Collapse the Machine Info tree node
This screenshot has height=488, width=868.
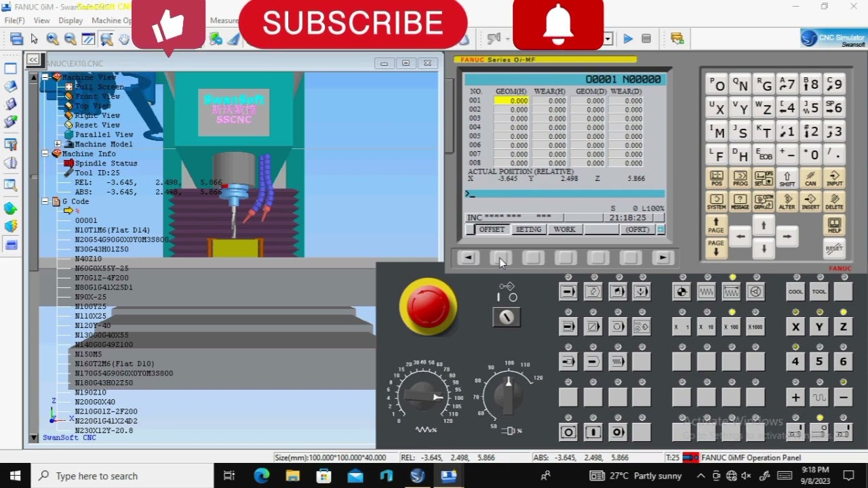pyautogui.click(x=45, y=154)
